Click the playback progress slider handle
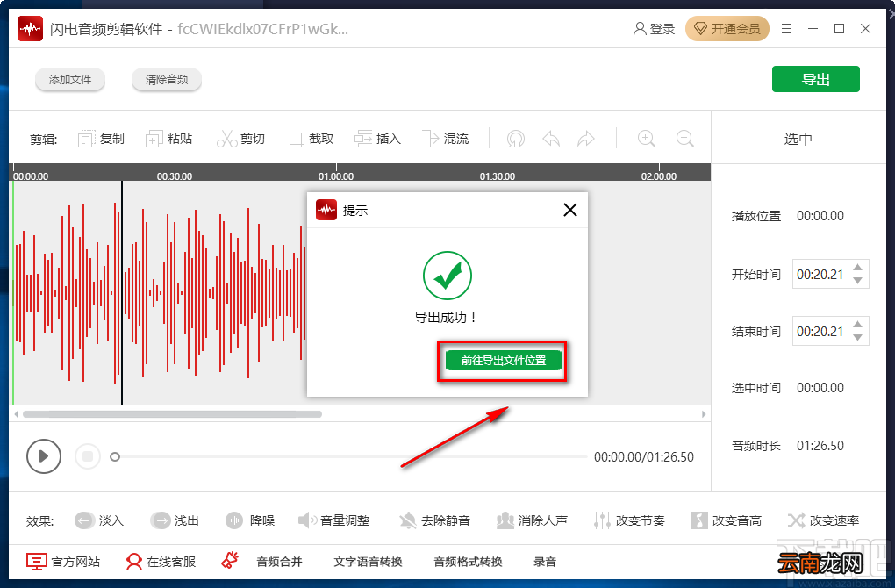The width and height of the screenshot is (895, 588). click(x=115, y=456)
